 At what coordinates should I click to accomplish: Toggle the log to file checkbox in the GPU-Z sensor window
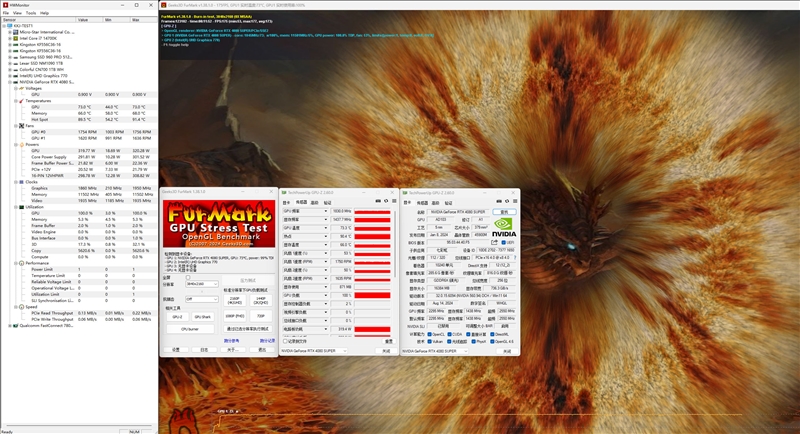coord(285,341)
